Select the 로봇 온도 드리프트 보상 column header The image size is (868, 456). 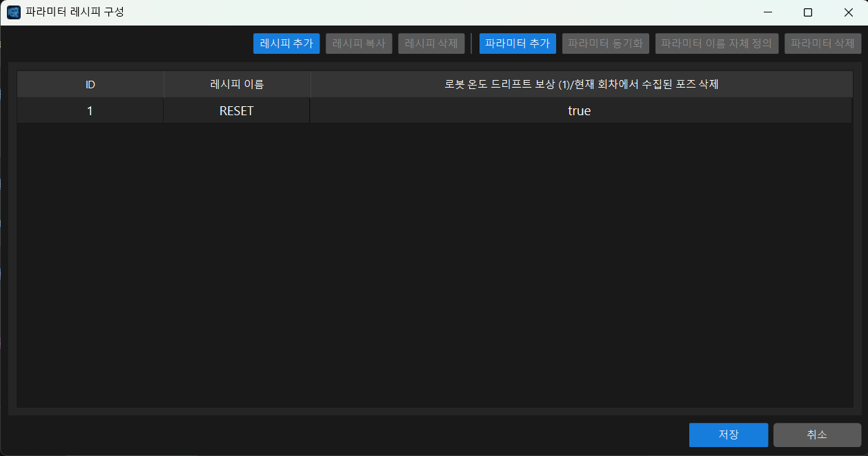pos(582,84)
